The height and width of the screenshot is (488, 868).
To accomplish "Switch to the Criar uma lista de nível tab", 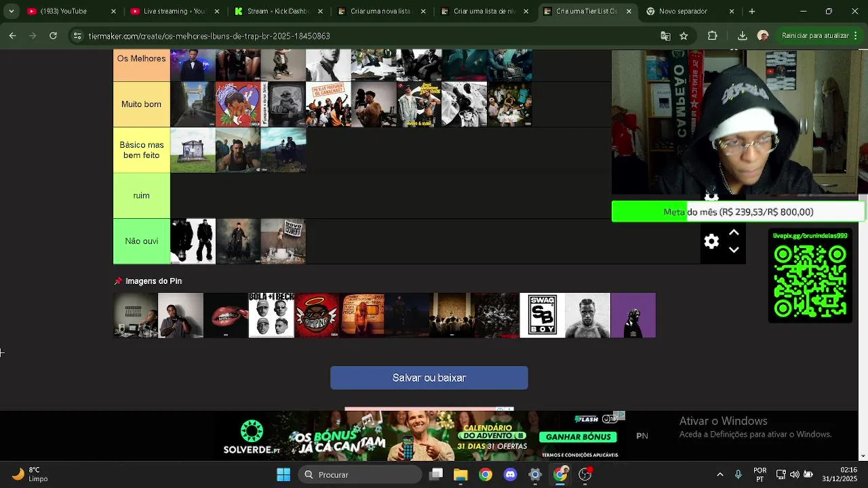I will pos(484,12).
